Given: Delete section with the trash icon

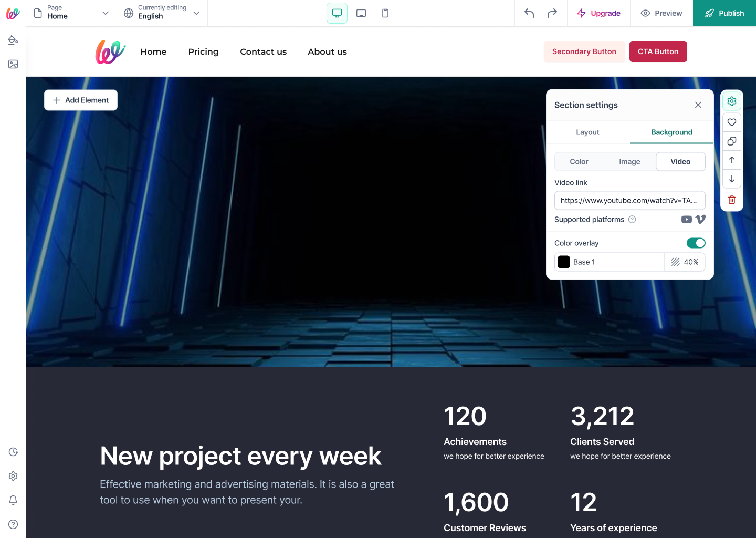Looking at the screenshot, I should tap(732, 200).
